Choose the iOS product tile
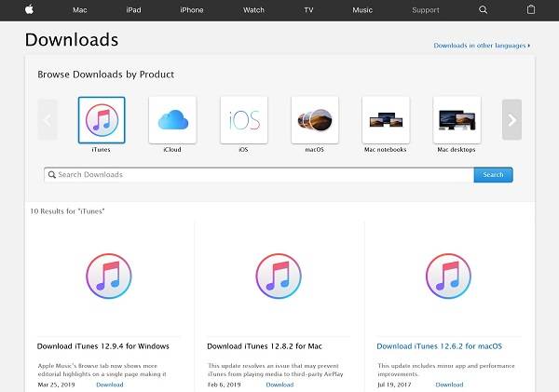This screenshot has height=392, width=559. 243,120
